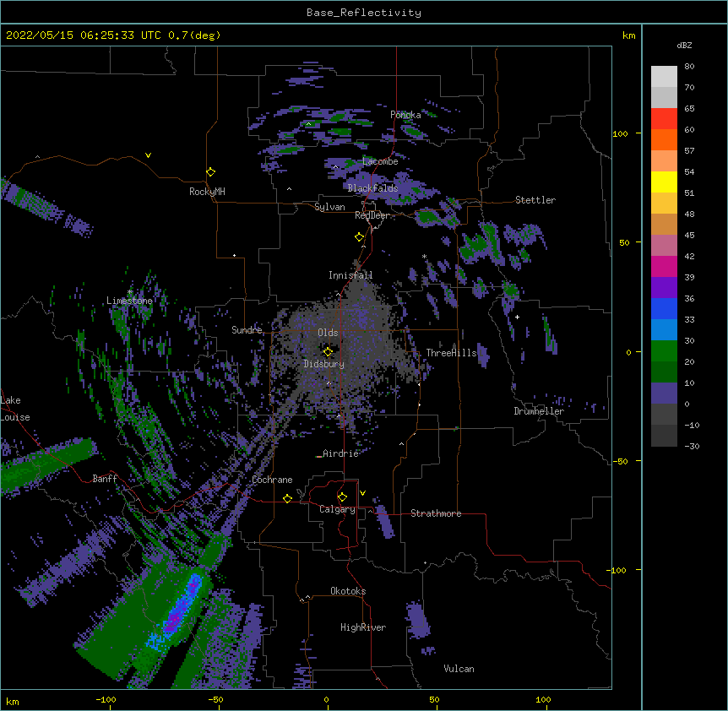Image resolution: width=728 pixels, height=711 pixels.
Task: Click the Stettler city label
Action: click(535, 200)
